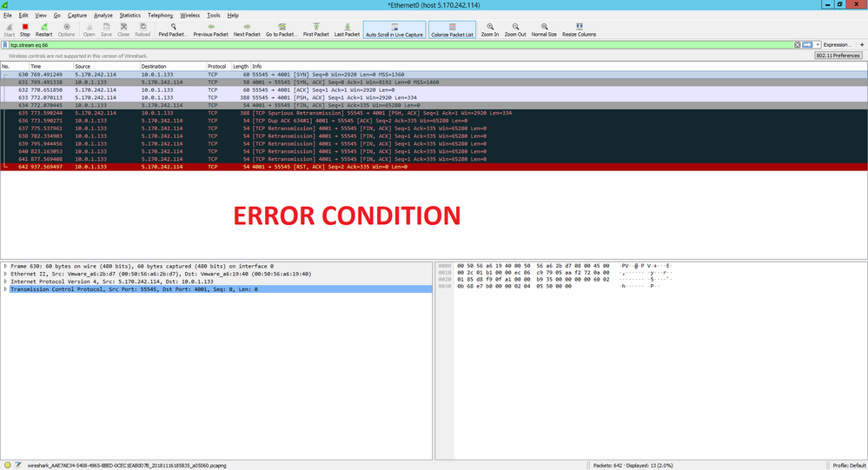Expand the Ethernet II tree node
The height and width of the screenshot is (470, 868).
pos(5,274)
